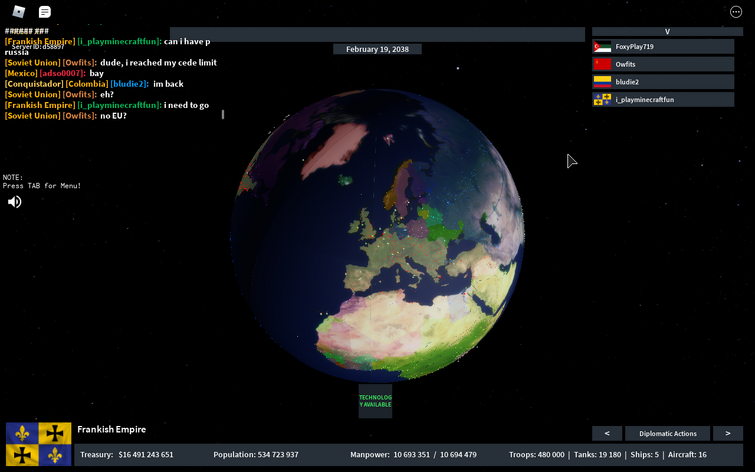The width and height of the screenshot is (755, 472).
Task: Select player FoxyPlay719 in the list
Action: tap(663, 47)
